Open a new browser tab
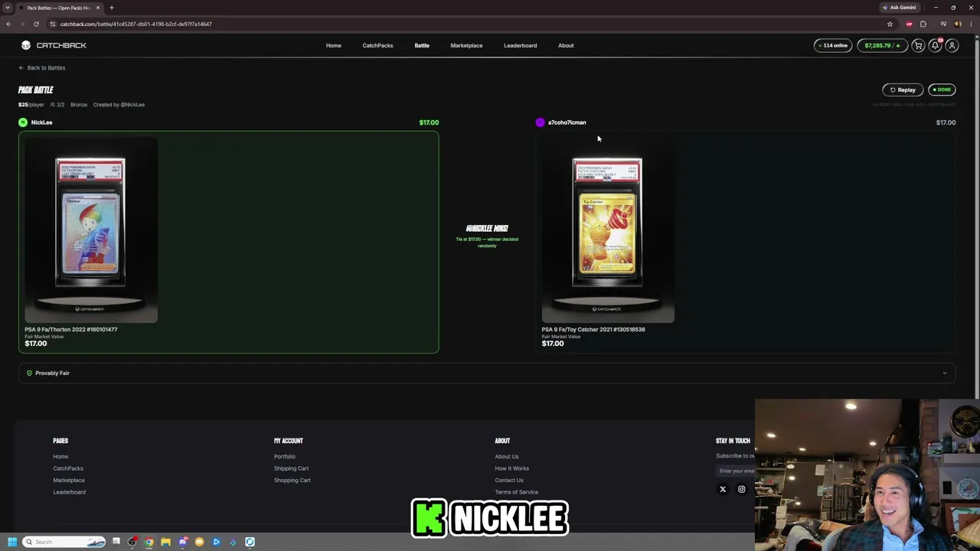Viewport: 980px width, 551px height. pyautogui.click(x=111, y=8)
